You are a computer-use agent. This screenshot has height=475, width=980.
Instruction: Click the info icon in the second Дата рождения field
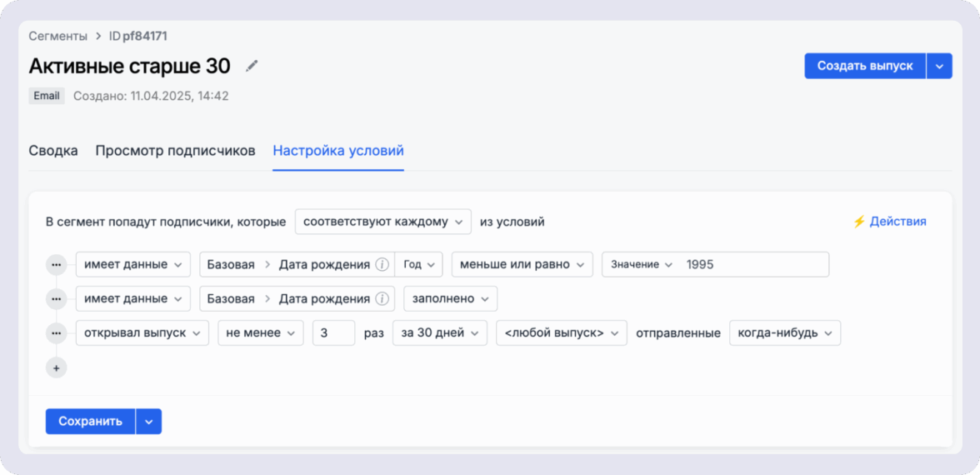(x=382, y=298)
